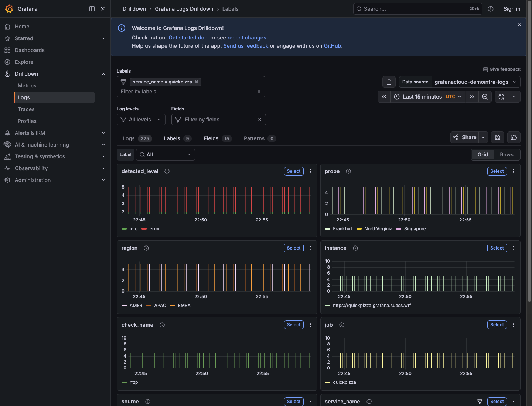Zoom out the time range with magnifier icon
This screenshot has height=406, width=532.
point(485,97)
